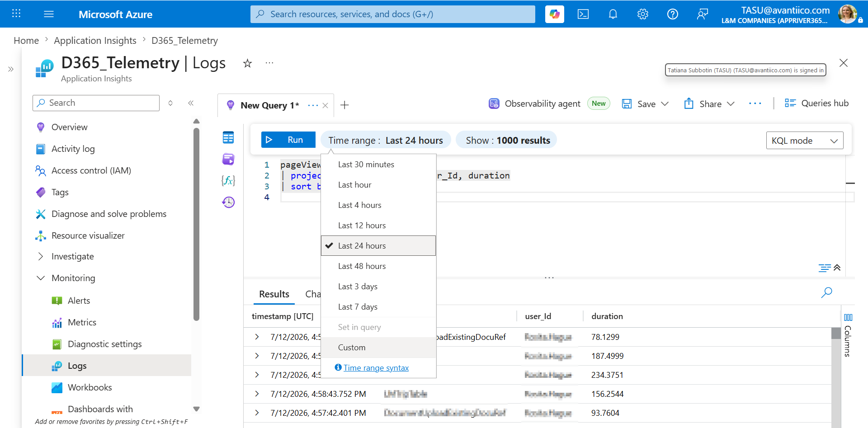Screen dimensions: 868x428
Task: Open the Tables panel icon
Action: coord(228,137)
